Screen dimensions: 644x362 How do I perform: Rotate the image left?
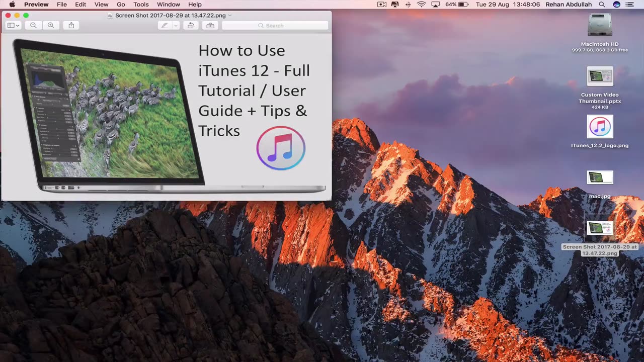(191, 25)
